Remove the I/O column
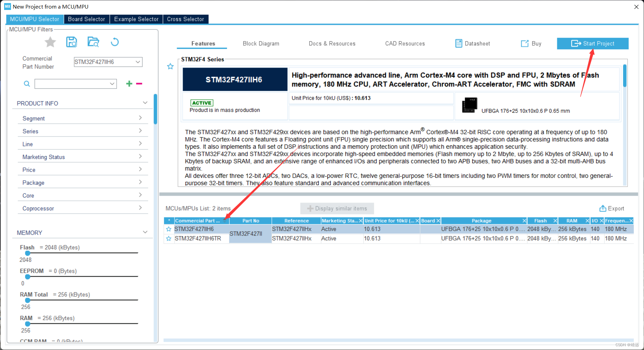The image size is (644, 350). [601, 221]
